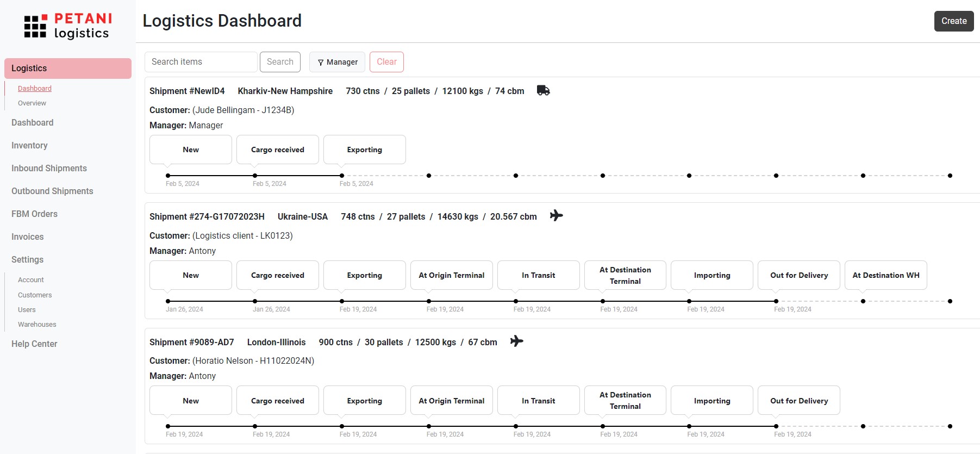Select At Destination WH stage on Shipment #274-G17072023H

pyautogui.click(x=885, y=275)
